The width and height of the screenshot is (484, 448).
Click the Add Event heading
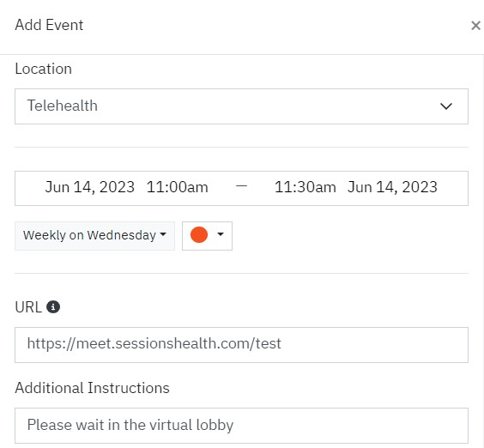[x=49, y=25]
